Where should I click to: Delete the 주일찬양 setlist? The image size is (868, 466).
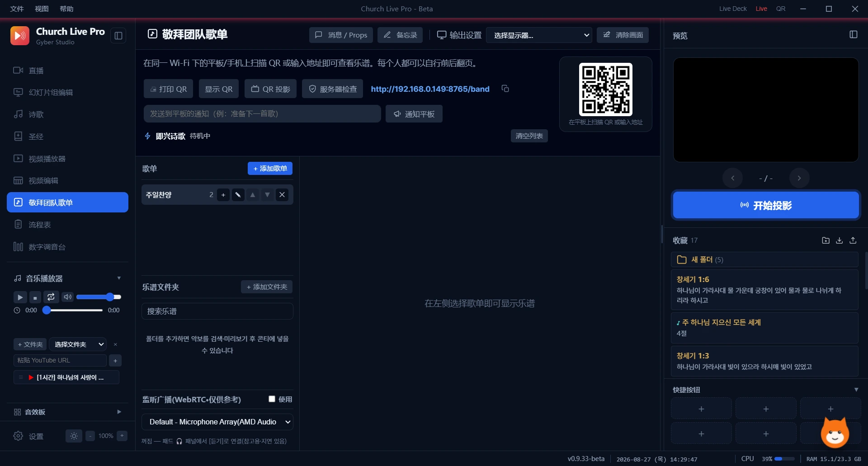coord(282,195)
